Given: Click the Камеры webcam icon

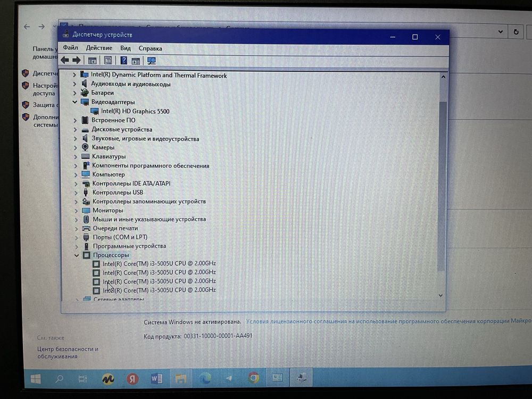Looking at the screenshot, I should pyautogui.click(x=85, y=147).
